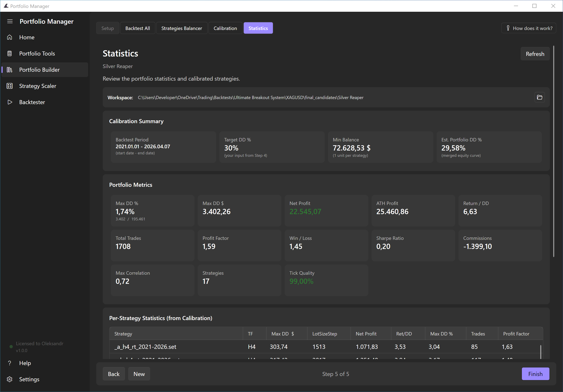Sort by the Max DD $ column header
Screen dimensions: 563x392
287,334
